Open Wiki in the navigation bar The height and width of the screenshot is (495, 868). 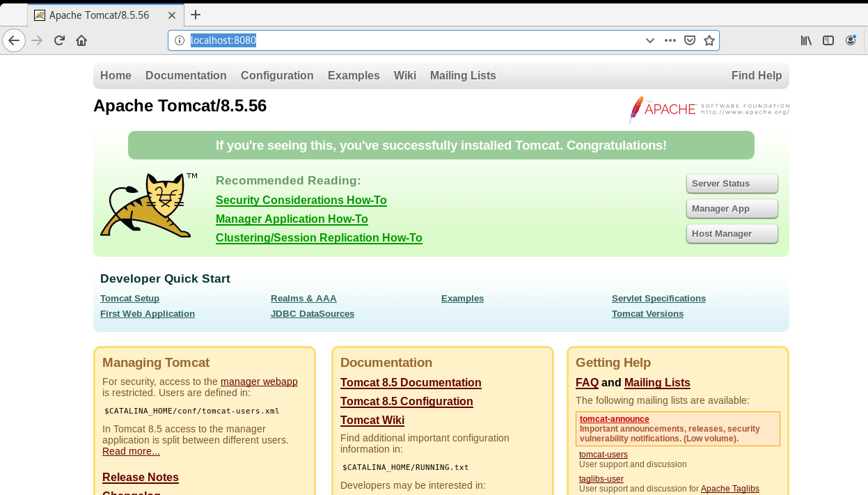click(x=405, y=75)
